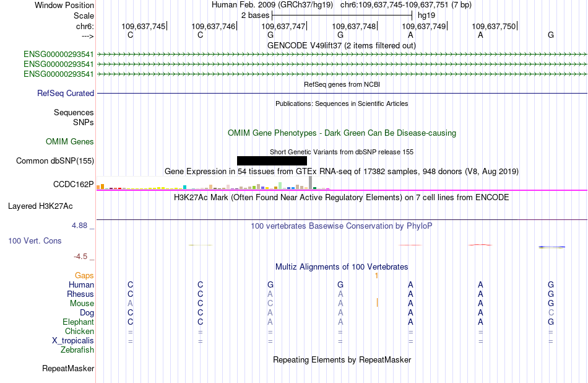Click the orange insertion bar in Mouse row
Image resolution: width=588 pixels, height=383 pixels.
point(377,302)
